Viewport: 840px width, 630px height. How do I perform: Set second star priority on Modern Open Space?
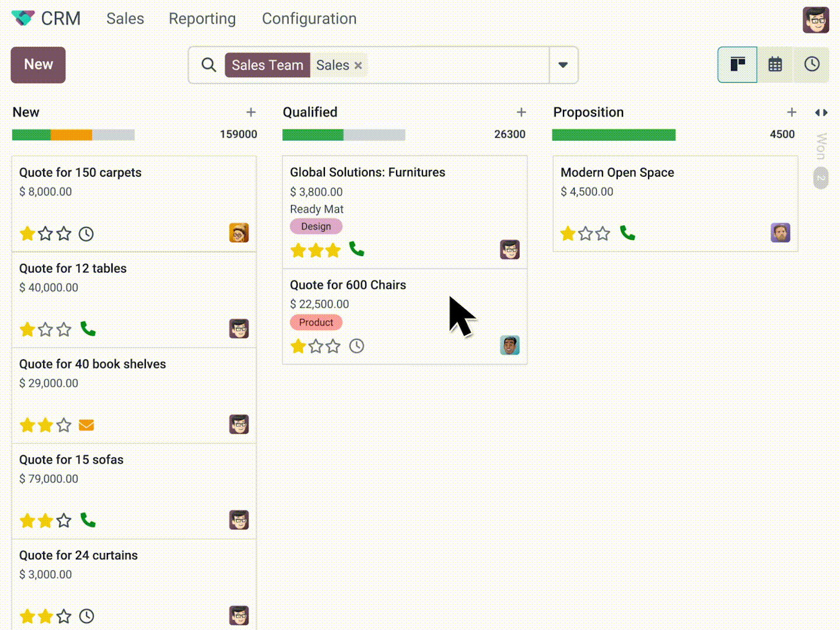(586, 234)
